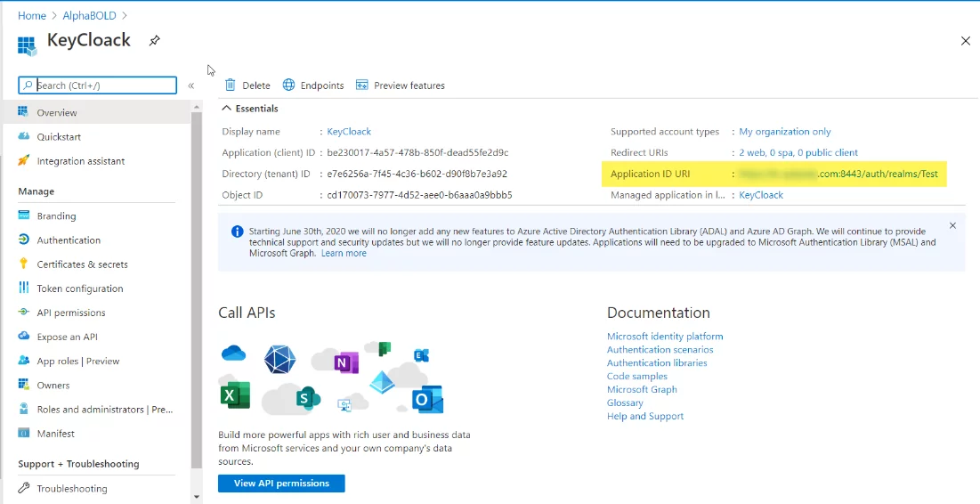Open the Microsoft Graph documentation link

click(x=642, y=389)
